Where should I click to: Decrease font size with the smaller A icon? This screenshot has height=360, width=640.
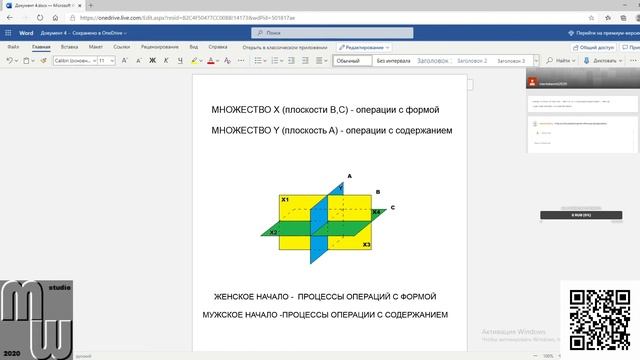pos(138,60)
